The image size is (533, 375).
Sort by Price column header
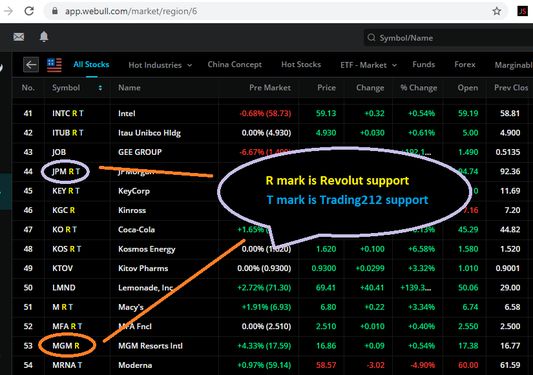[326, 88]
